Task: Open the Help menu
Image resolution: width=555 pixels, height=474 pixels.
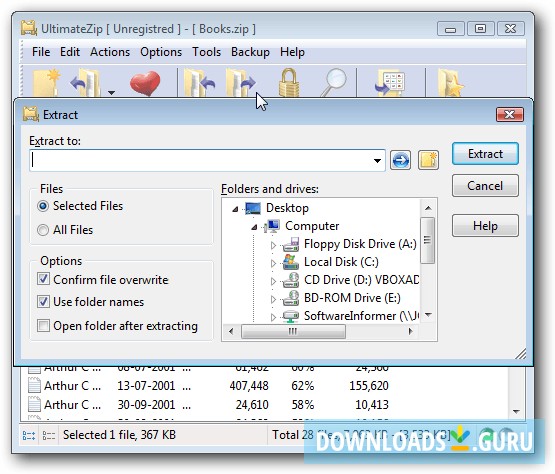Action: coord(292,52)
